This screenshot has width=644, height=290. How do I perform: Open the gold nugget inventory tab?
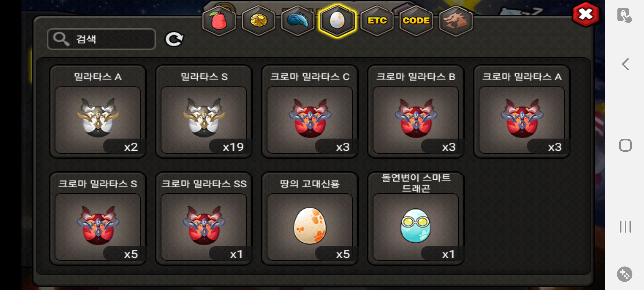coord(258,21)
